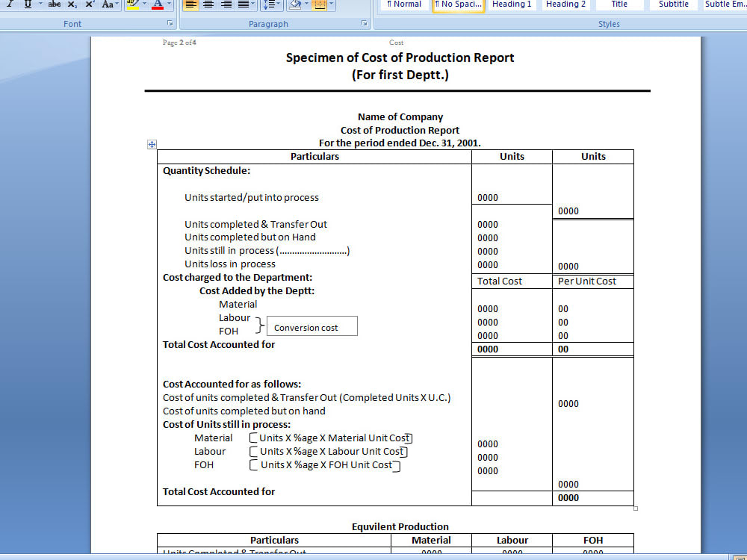Open the shading paint bucket
The image size is (747, 560).
tap(295, 4)
